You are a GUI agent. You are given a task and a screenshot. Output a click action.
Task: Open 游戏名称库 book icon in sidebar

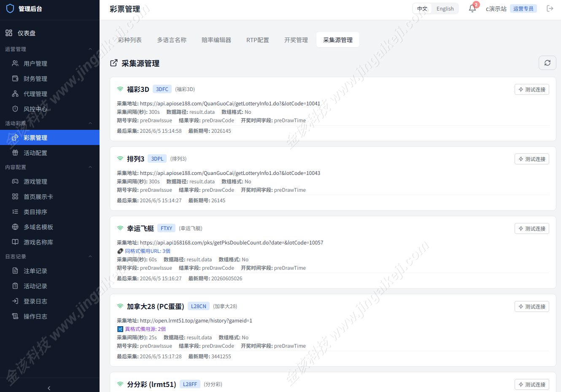15,242
